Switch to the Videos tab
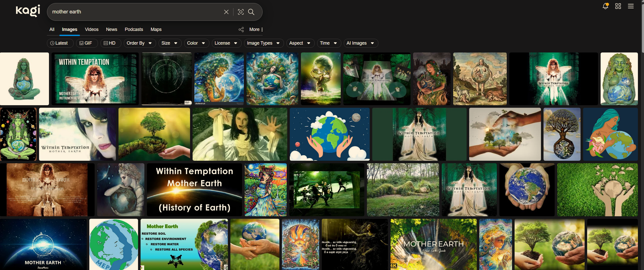The height and width of the screenshot is (270, 644). point(91,29)
